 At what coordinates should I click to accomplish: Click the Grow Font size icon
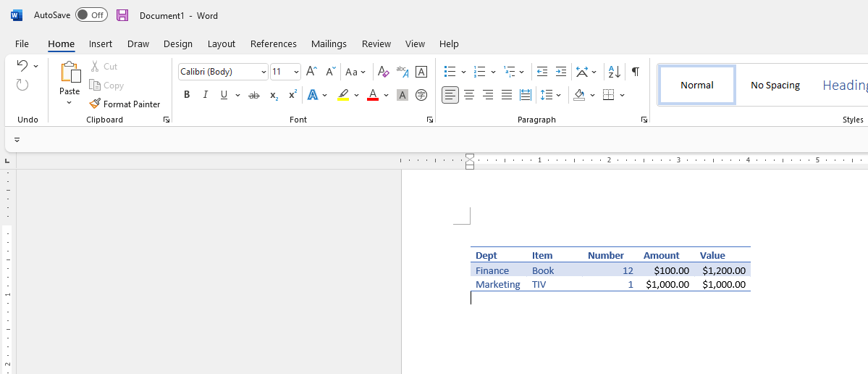311,72
